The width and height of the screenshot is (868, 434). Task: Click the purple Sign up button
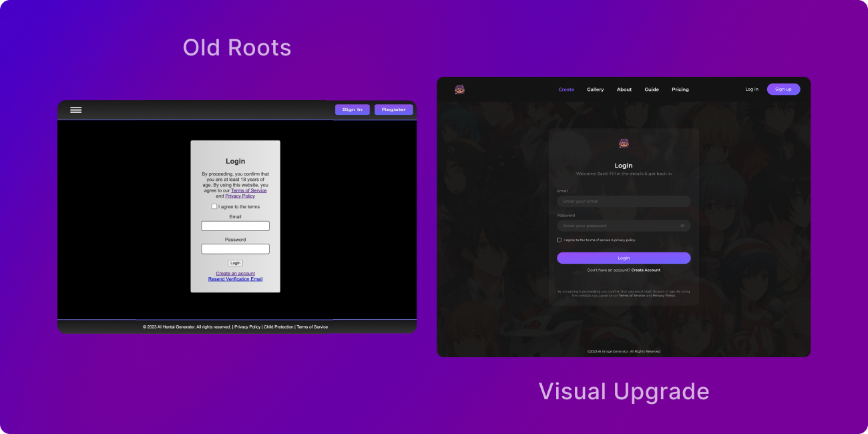[783, 89]
